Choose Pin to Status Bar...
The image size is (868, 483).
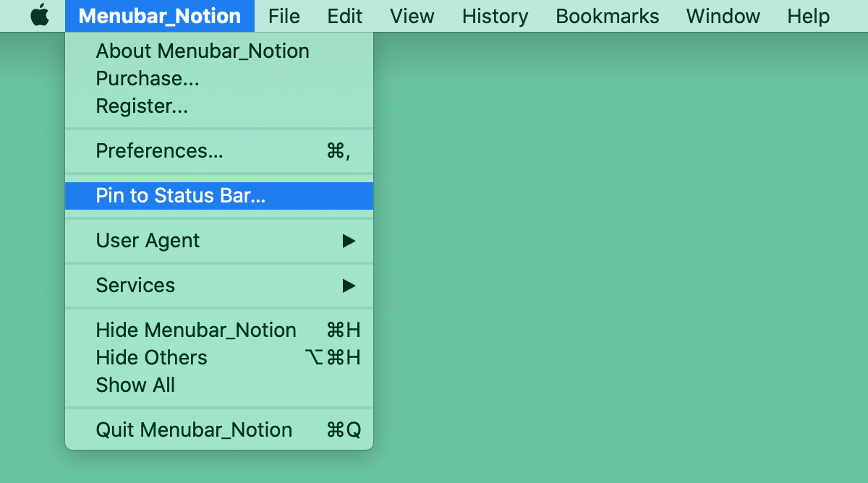[219, 196]
